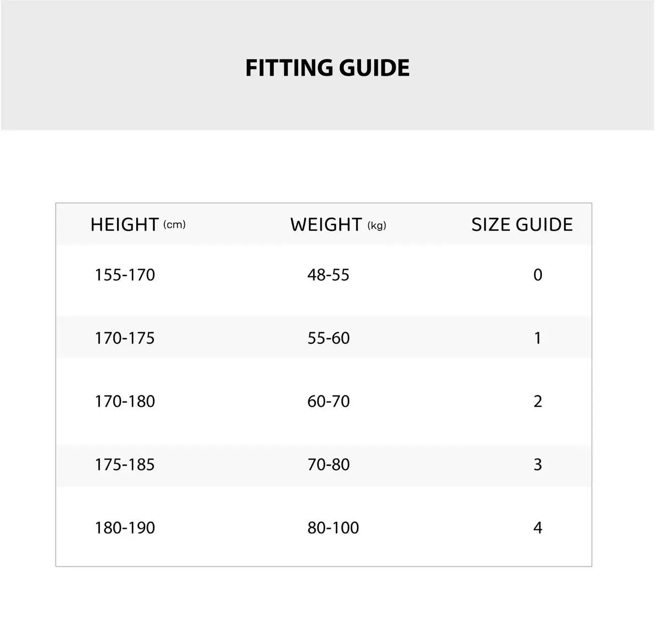The image size is (655, 644).
Task: Select size 2 in the size column
Action: tap(537, 402)
